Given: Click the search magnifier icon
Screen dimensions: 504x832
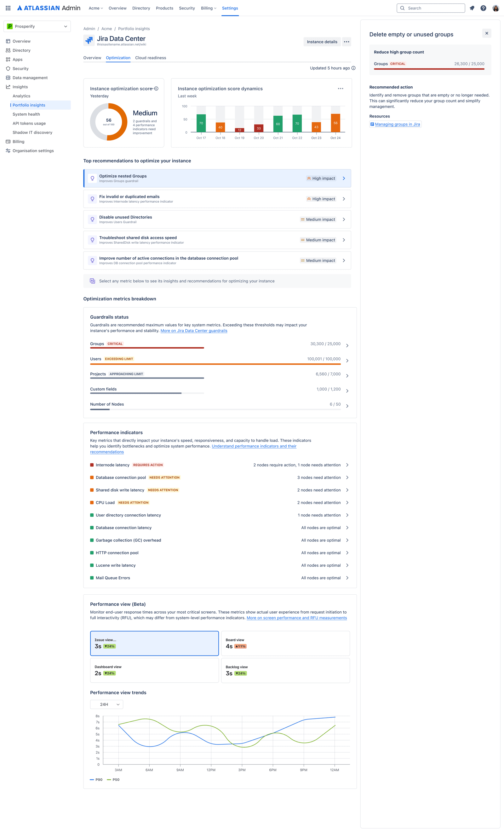Looking at the screenshot, I should pos(402,8).
